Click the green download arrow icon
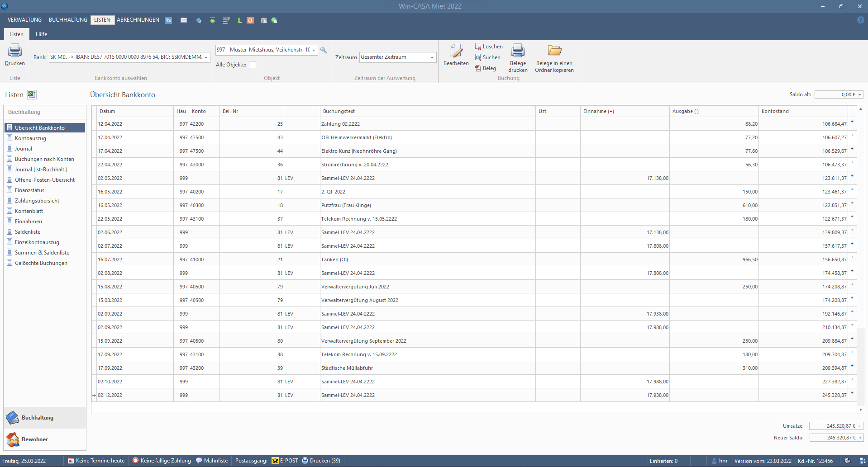Image resolution: width=868 pixels, height=467 pixels. tap(212, 20)
